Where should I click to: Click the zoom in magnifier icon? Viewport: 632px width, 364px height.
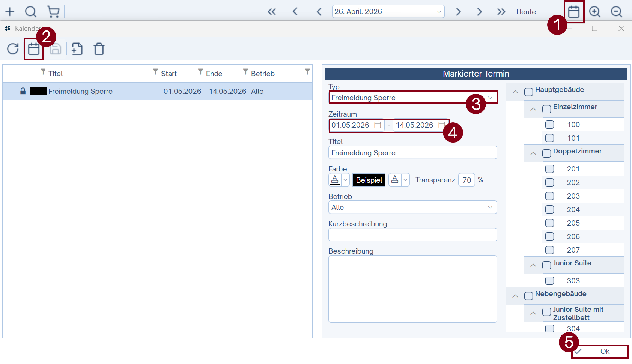pos(594,12)
